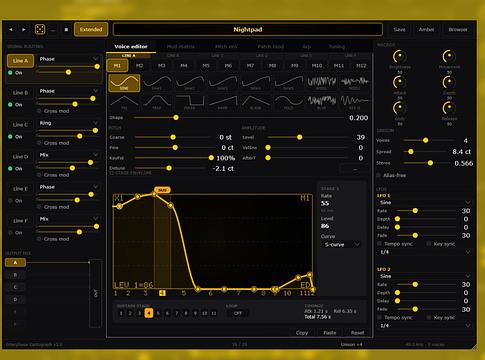Image resolution: width=485 pixels, height=360 pixels.
Task: Click the Detune slider handle
Action: [x=169, y=168]
